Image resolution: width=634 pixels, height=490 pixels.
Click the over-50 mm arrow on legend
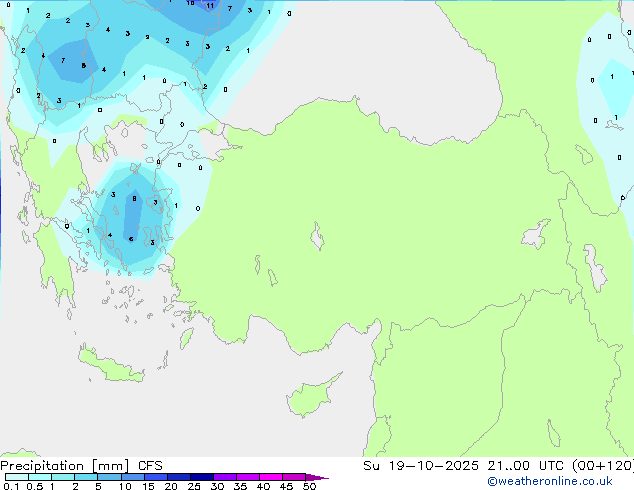coord(317,477)
